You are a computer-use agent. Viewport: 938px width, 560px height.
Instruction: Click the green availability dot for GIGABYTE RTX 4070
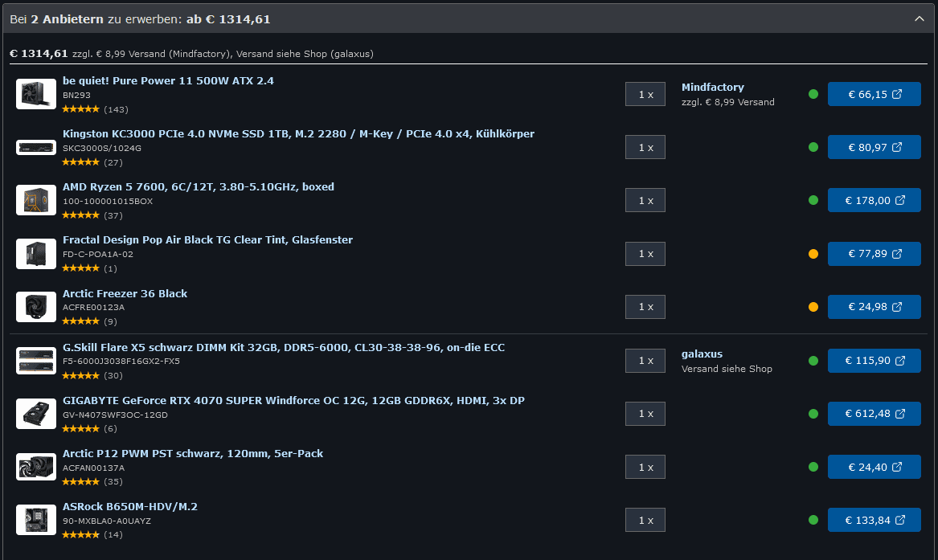click(813, 414)
